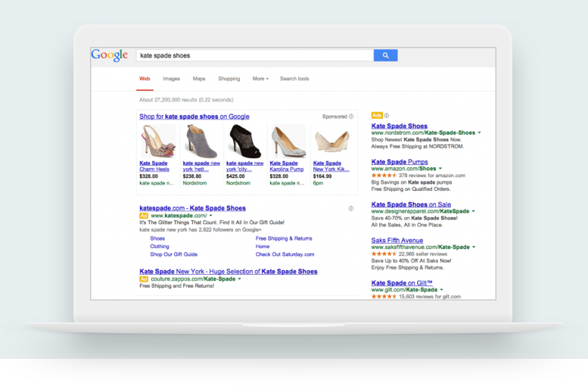Open katespade.com - Kate Spade Shoes ad title

193,208
